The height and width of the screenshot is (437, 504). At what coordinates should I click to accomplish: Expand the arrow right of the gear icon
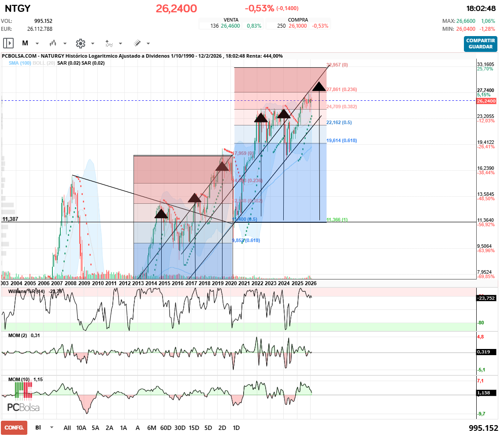pyautogui.click(x=93, y=44)
